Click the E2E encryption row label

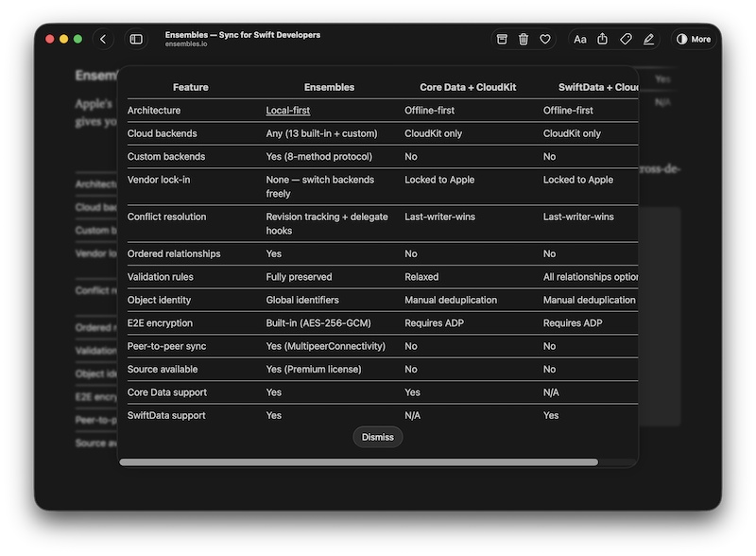[x=160, y=323]
